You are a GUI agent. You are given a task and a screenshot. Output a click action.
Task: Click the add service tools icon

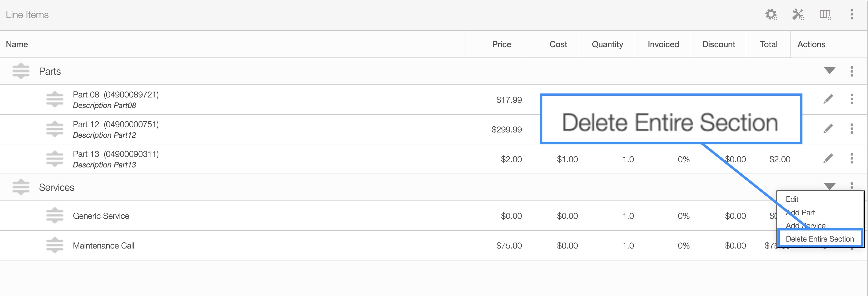(798, 14)
